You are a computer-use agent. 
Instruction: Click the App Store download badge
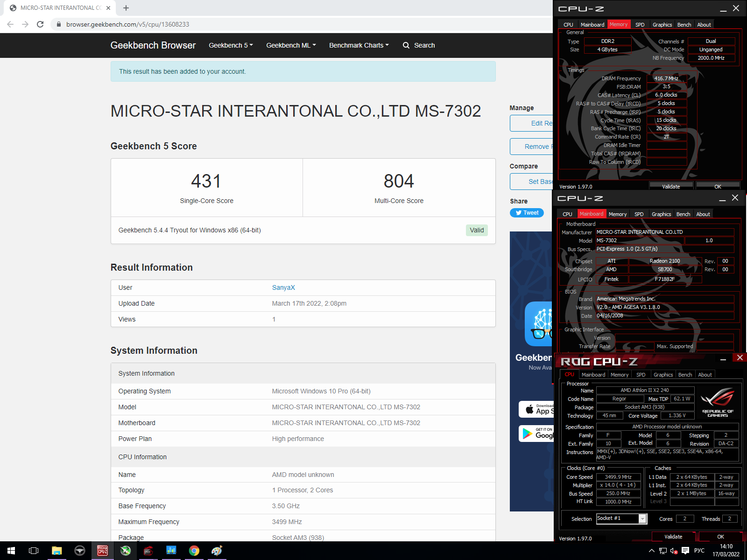[x=536, y=409]
